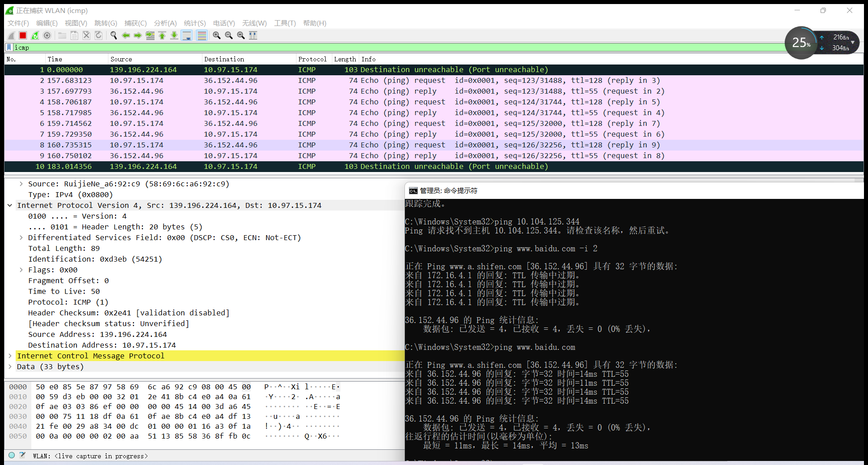Sort packets by Destination column header
This screenshot has width=868, height=465.
(x=249, y=59)
